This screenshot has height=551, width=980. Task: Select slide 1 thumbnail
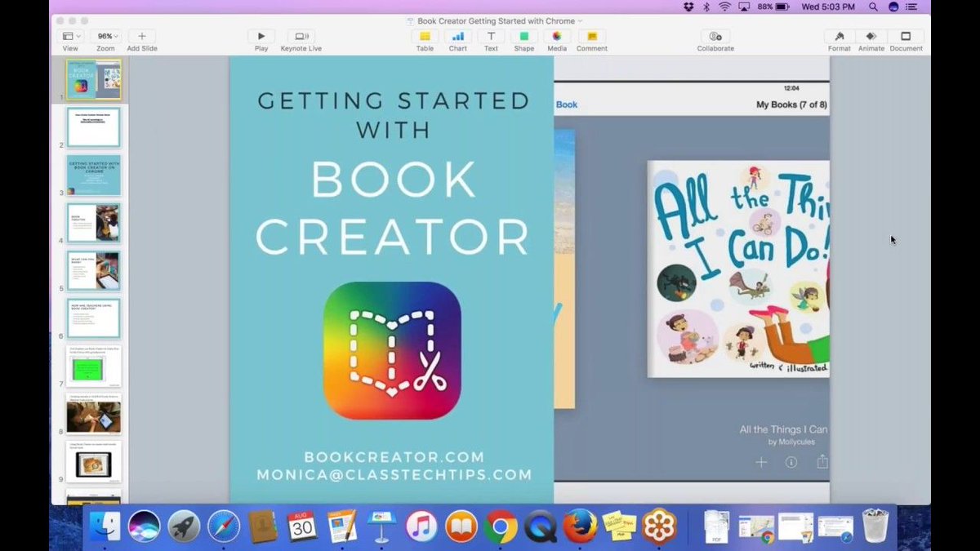click(x=93, y=80)
